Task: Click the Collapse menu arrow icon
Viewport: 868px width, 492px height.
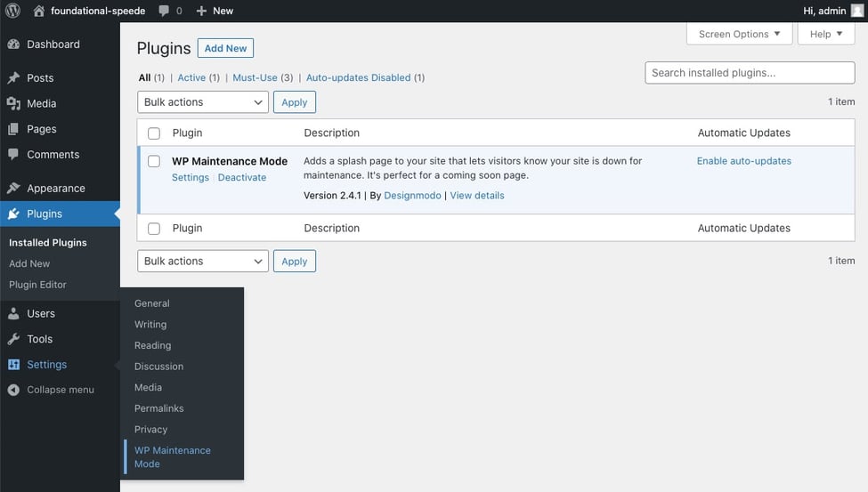Action: coord(13,390)
